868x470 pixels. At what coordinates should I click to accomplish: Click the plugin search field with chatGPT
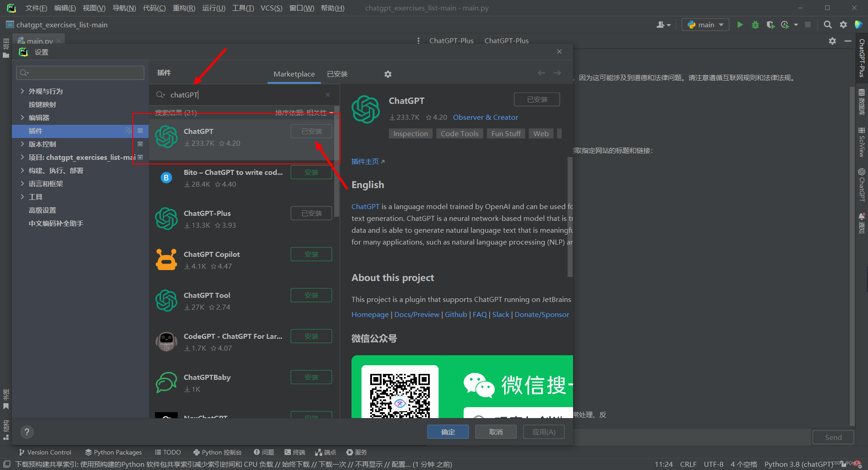[244, 95]
